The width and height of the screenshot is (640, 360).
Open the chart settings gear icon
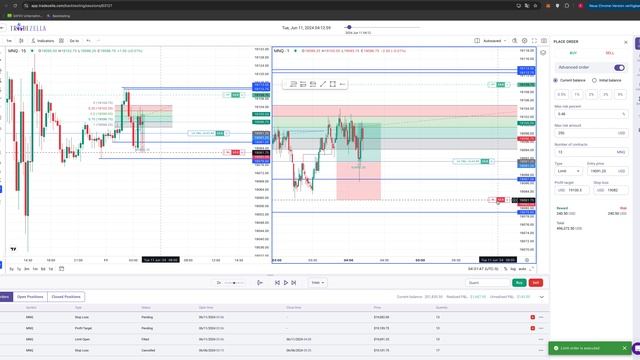click(524, 41)
